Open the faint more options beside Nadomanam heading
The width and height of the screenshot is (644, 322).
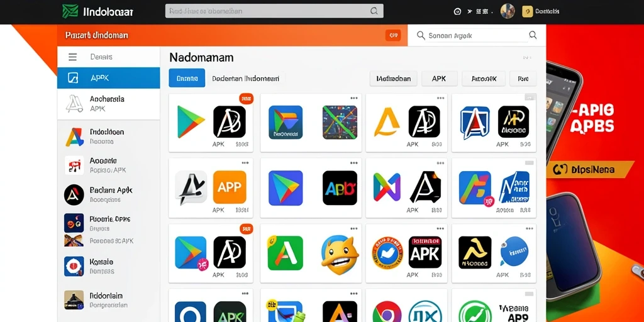528,58
